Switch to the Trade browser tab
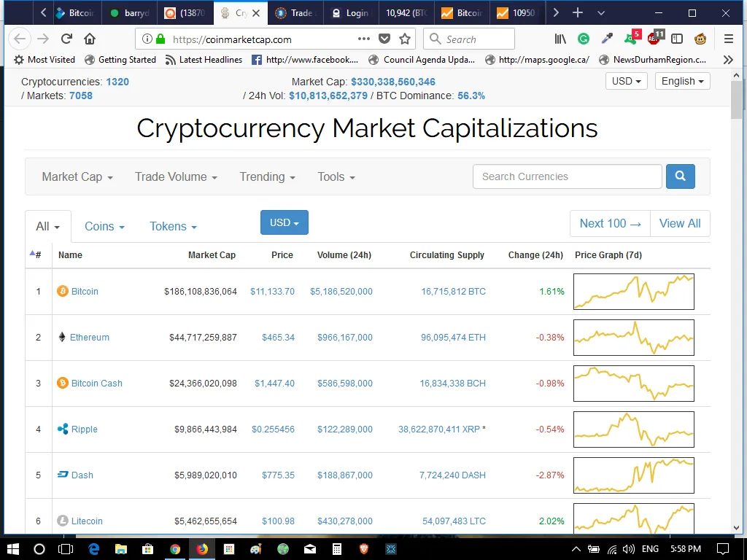 [x=295, y=13]
